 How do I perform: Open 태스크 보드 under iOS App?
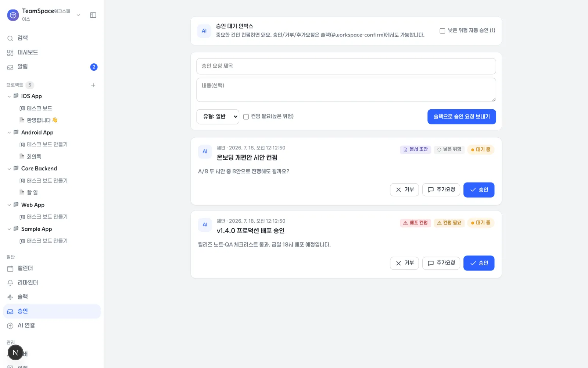coord(36,108)
